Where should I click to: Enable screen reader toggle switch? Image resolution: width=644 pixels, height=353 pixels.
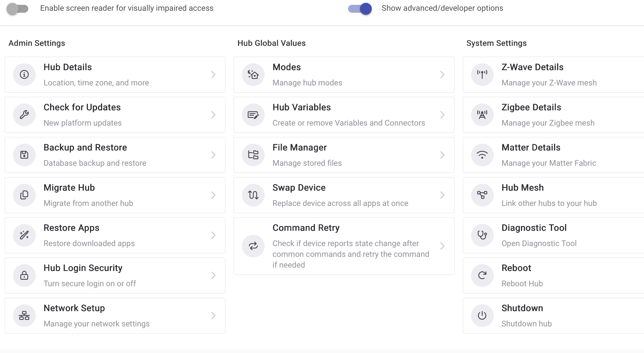[x=18, y=8]
